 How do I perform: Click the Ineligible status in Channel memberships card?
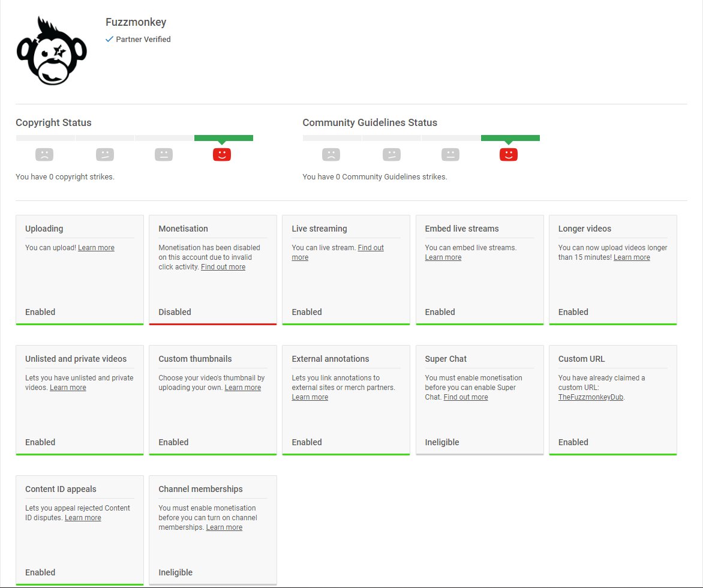(x=175, y=572)
